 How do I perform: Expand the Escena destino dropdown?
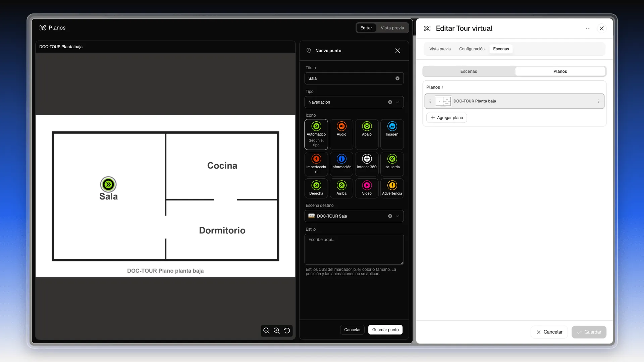coord(397,216)
